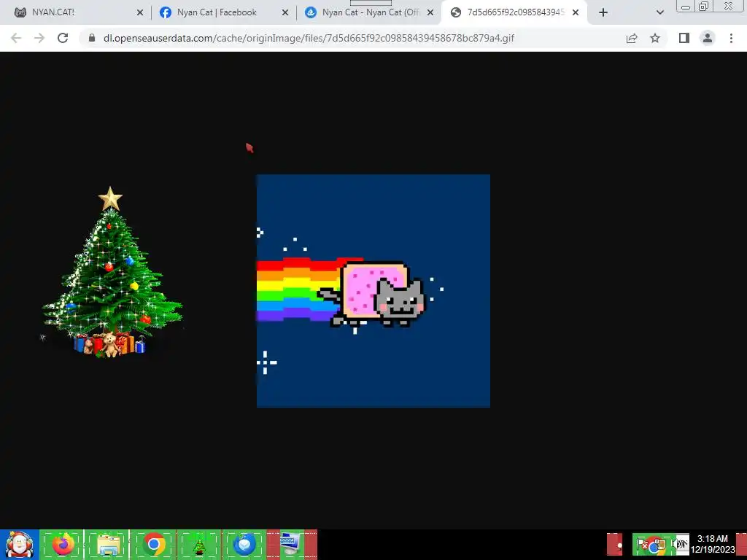Close the current gif image tab
Image resolution: width=747 pixels, height=560 pixels.
click(576, 13)
